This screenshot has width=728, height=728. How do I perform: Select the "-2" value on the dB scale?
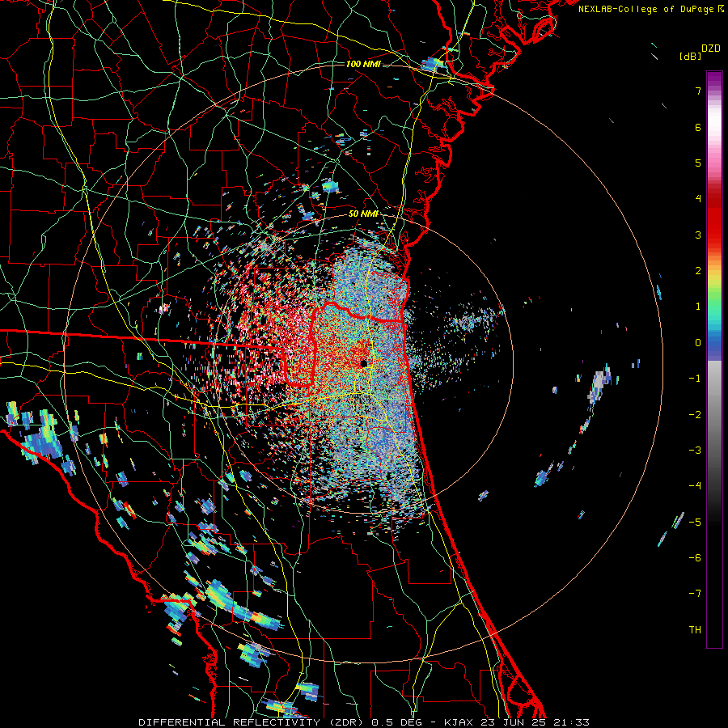click(x=695, y=415)
